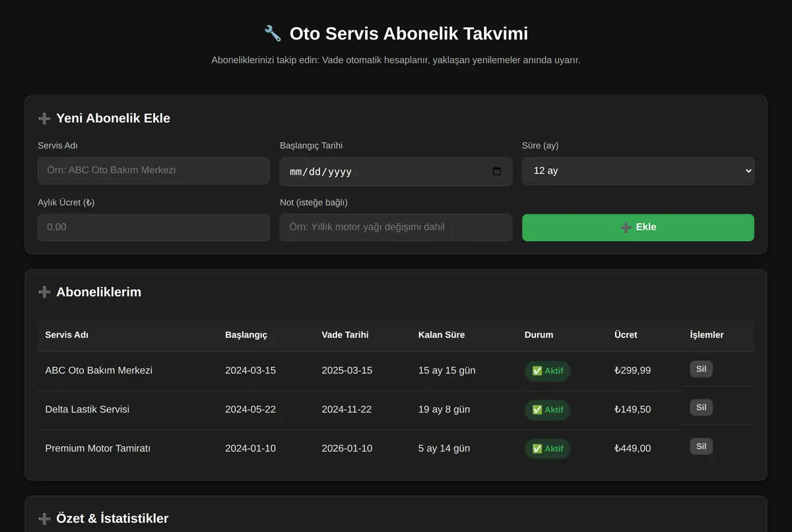Click the Not (isteğe bağlı) input field
792x532 pixels.
pos(396,227)
